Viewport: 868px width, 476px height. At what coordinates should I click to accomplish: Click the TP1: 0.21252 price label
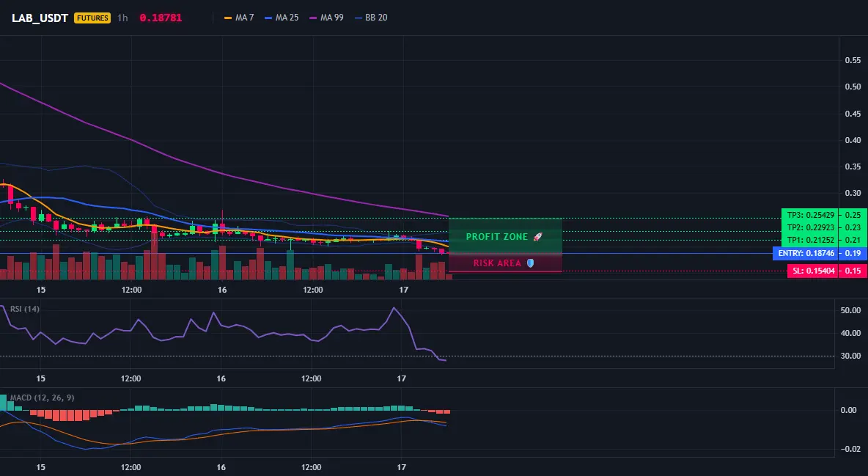pyautogui.click(x=809, y=240)
